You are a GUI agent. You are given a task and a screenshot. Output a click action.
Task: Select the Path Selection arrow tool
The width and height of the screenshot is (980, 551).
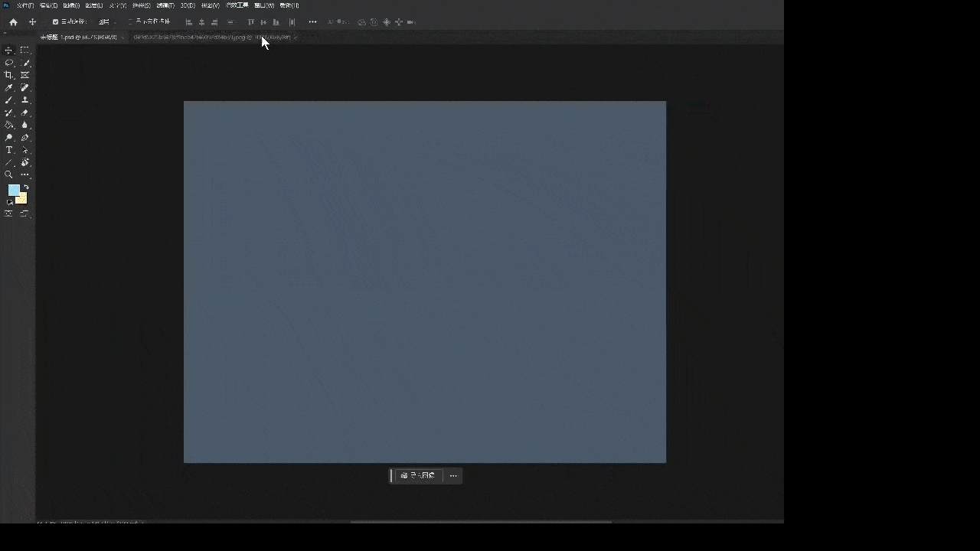(x=24, y=150)
